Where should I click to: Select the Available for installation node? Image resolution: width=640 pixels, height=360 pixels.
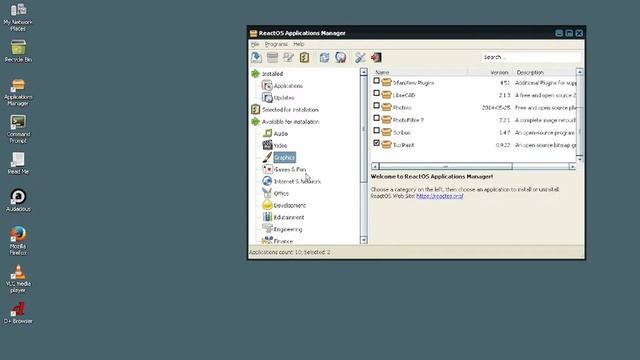(291, 122)
